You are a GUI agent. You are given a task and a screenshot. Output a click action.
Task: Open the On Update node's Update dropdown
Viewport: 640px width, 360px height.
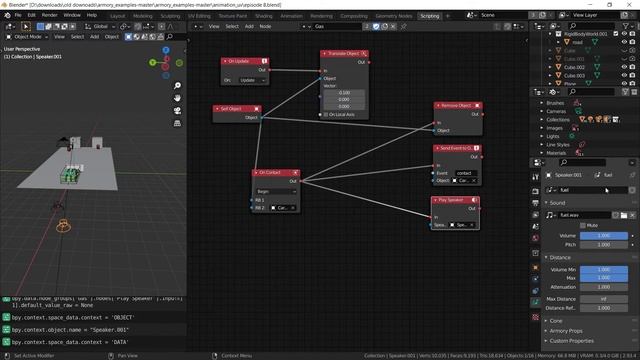click(x=252, y=80)
